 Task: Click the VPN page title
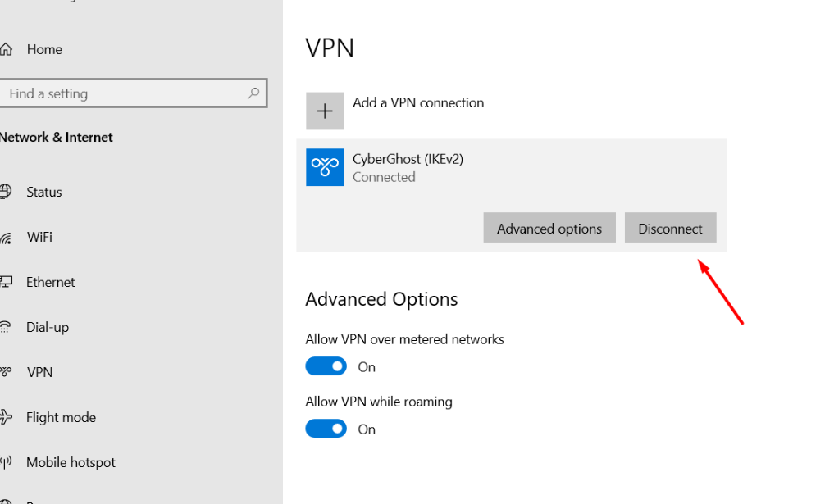coord(330,48)
